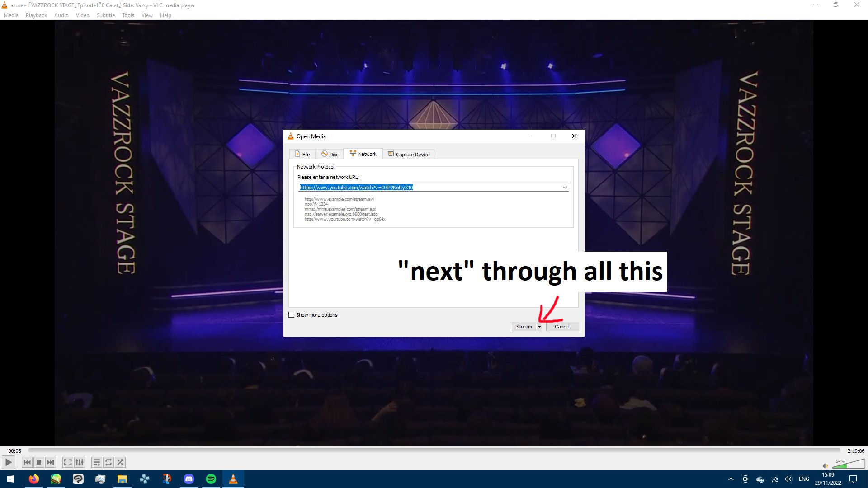Open the Help menu
This screenshot has width=868, height=488.
tap(165, 15)
